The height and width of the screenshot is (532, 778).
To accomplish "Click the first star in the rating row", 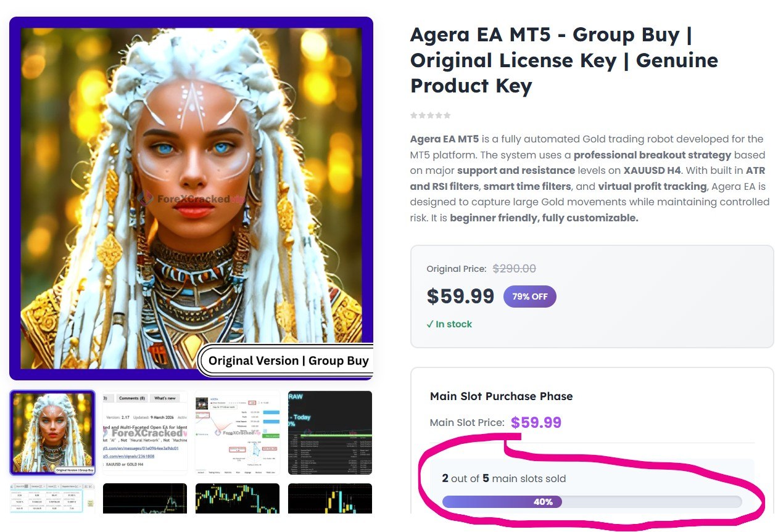I will tap(414, 115).
